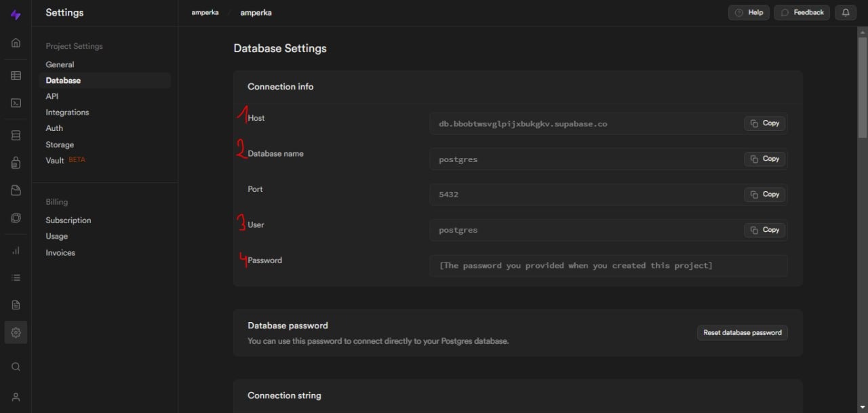Click the Home icon in left sidebar
Image resolution: width=868 pixels, height=413 pixels.
pyautogui.click(x=16, y=43)
